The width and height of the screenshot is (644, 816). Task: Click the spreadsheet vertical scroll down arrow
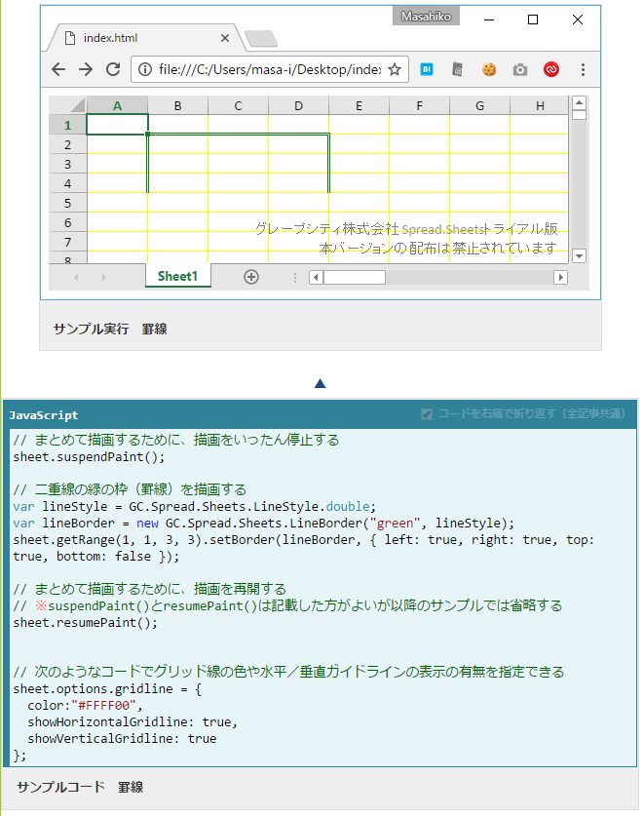[579, 256]
